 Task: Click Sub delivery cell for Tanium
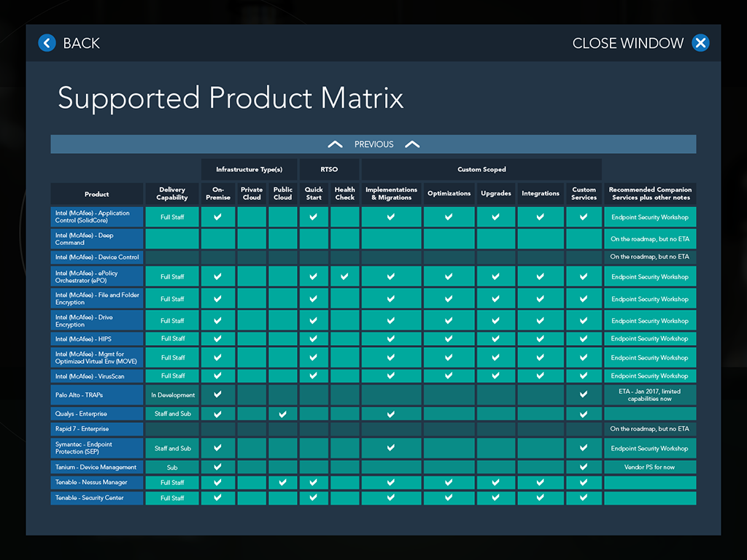tap(172, 467)
